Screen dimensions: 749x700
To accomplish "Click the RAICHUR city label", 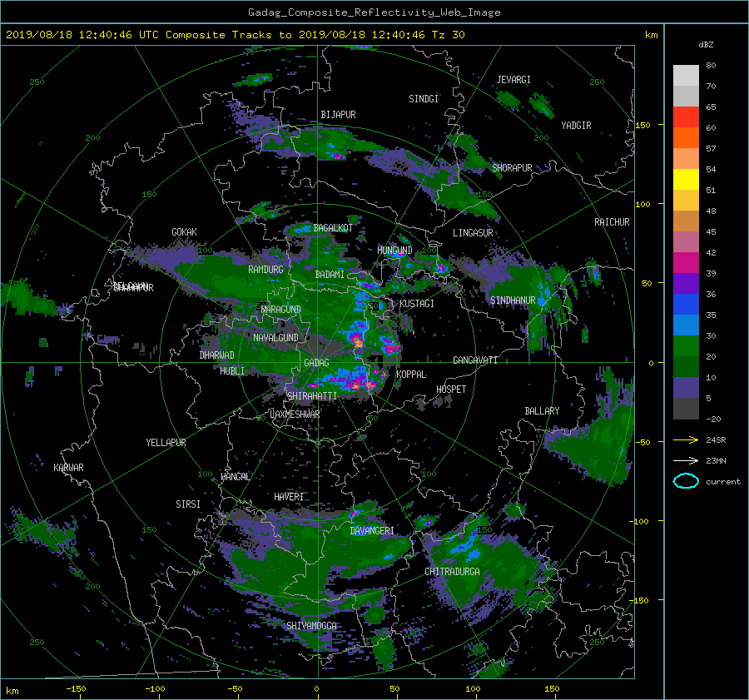I will [x=612, y=222].
